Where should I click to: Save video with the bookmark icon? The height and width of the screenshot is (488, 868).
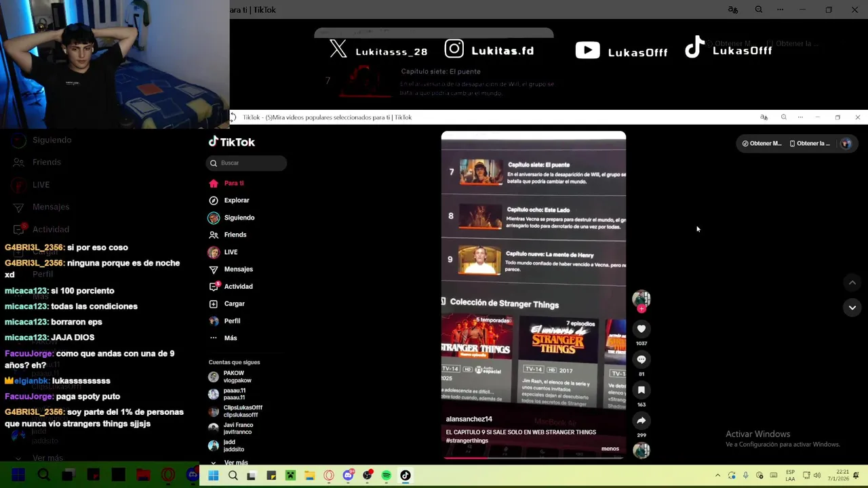tap(641, 390)
